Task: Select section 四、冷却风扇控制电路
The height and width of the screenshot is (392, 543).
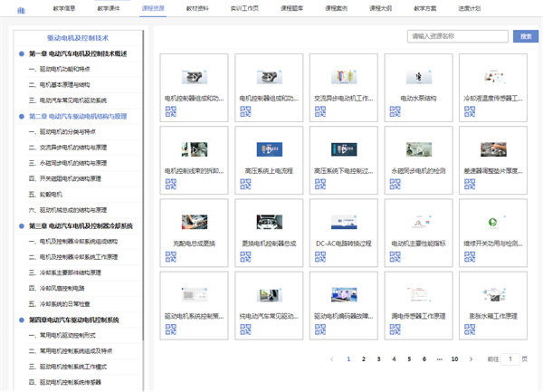Action: pos(56,288)
